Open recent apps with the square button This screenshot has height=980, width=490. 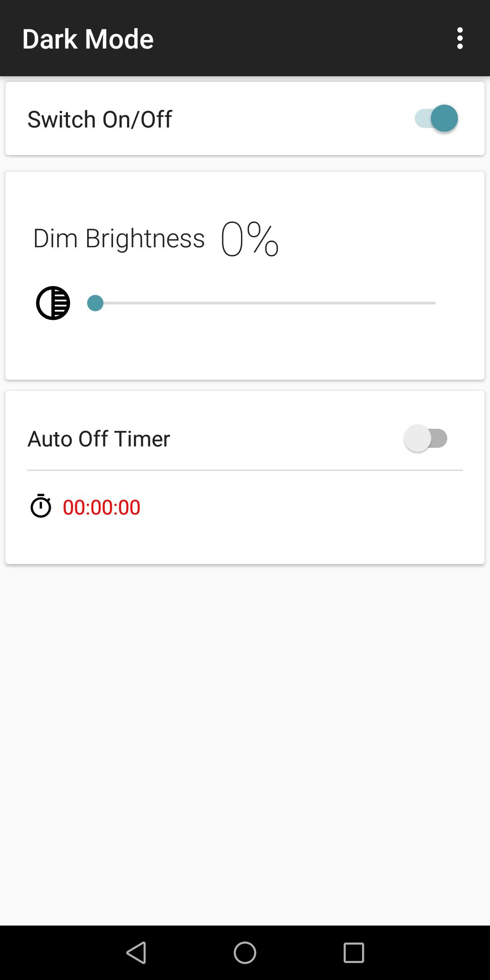pyautogui.click(x=354, y=952)
